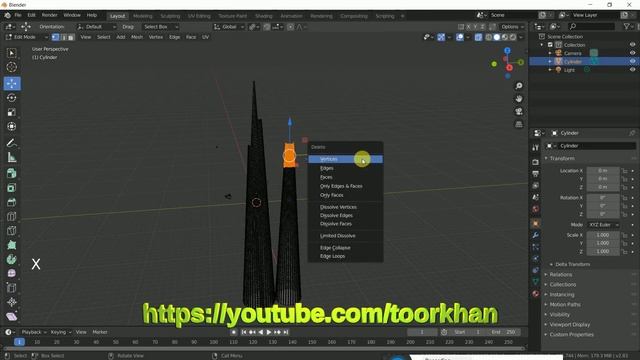Activate the Transform tool
This screenshot has height=360, width=640.
[12, 127]
